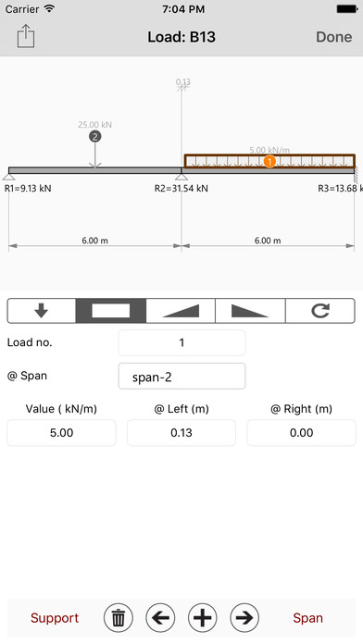Screen dimensions: 363x644
Task: Switch to the Span editor
Action: (x=308, y=618)
